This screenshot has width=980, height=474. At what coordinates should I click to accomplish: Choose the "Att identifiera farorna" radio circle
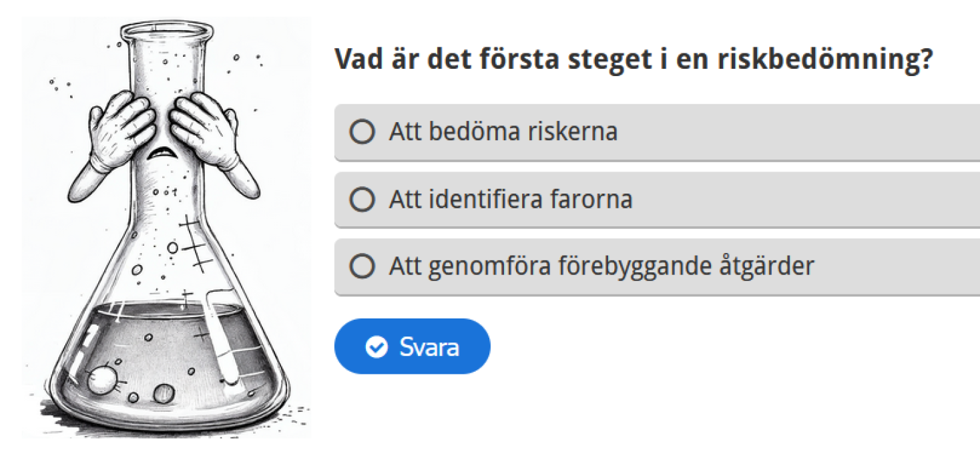pos(362,199)
